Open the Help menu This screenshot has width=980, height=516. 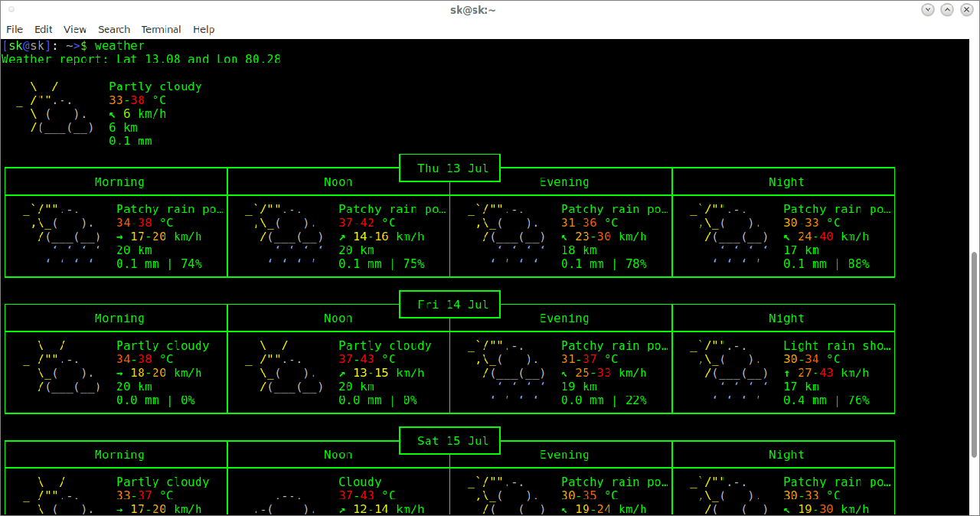(x=204, y=29)
